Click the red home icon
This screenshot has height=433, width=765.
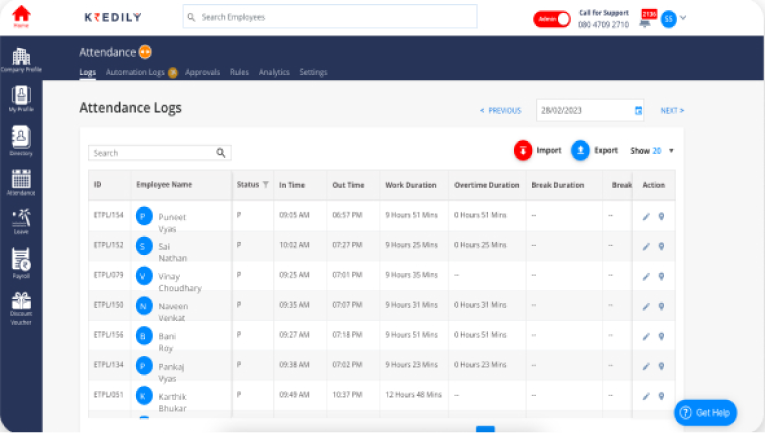21,14
